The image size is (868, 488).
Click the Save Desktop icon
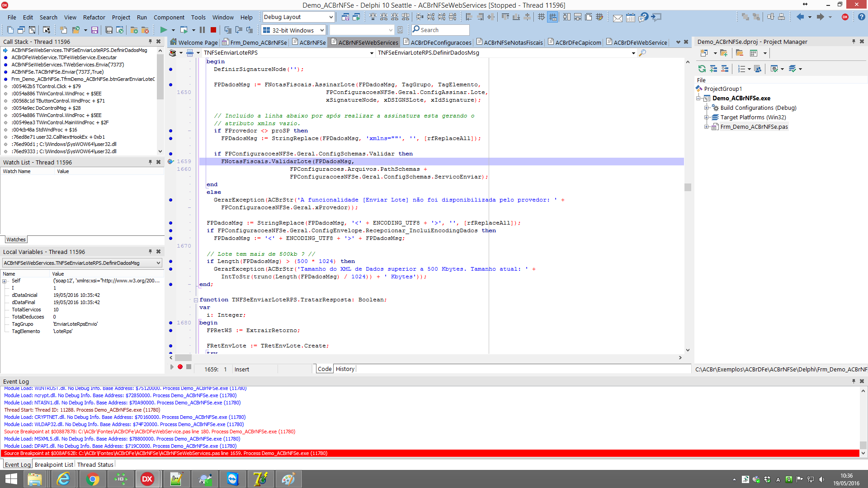pos(345,17)
